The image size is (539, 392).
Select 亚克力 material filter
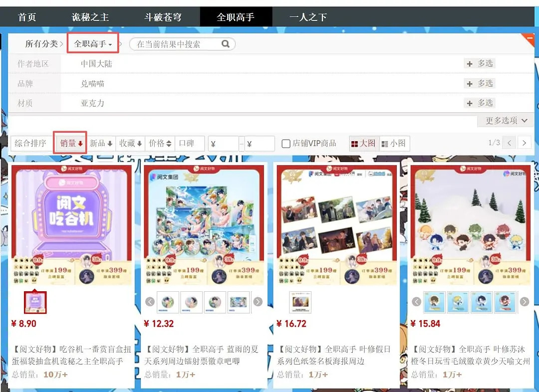pos(92,103)
